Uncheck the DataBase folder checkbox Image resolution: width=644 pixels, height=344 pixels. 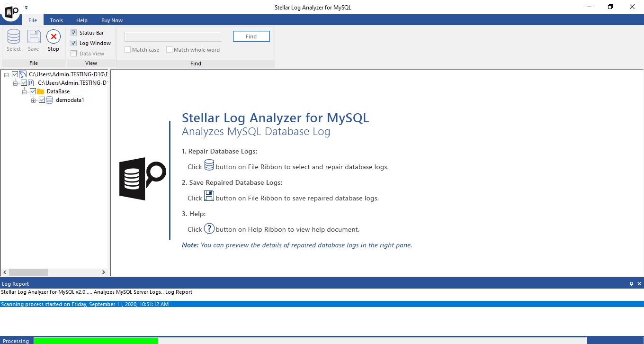pyautogui.click(x=33, y=91)
